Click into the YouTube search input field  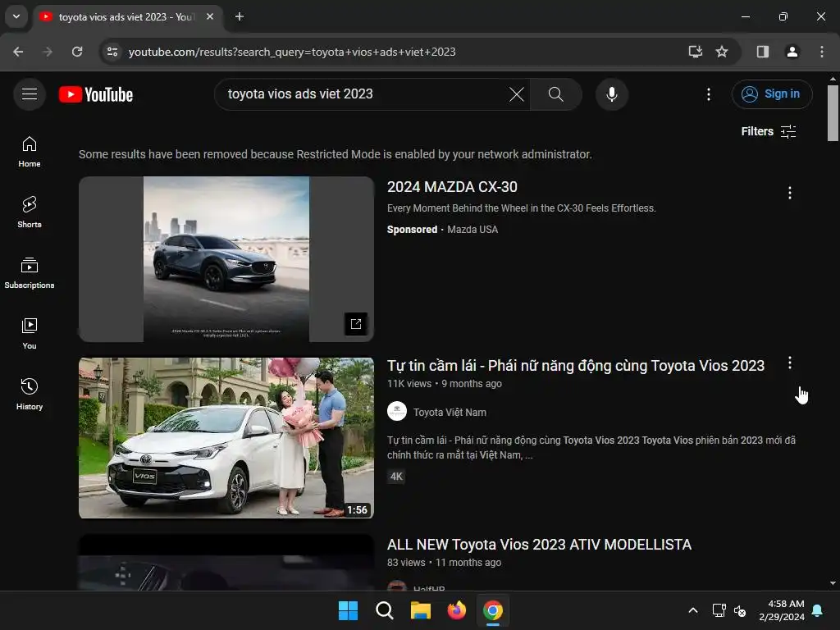364,94
